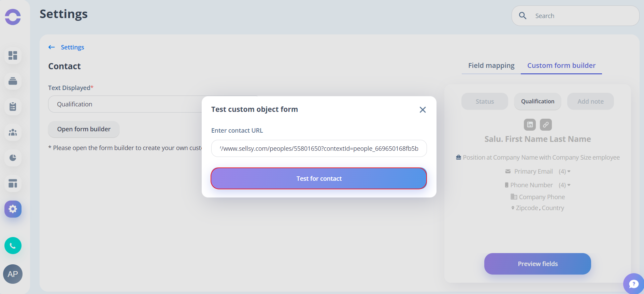644x294 pixels.
Task: Click the LinkedIn icon in preview
Action: (x=530, y=124)
